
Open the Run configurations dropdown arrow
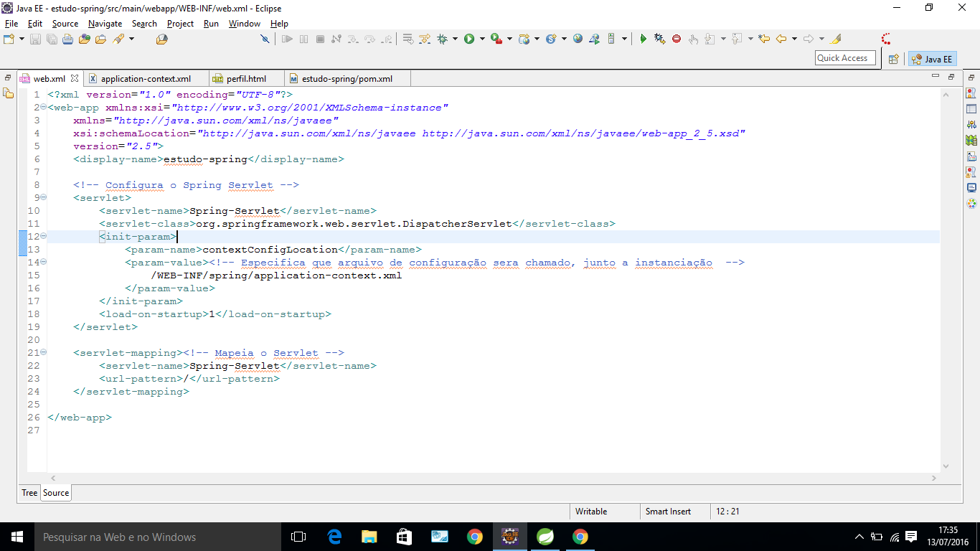coord(482,39)
